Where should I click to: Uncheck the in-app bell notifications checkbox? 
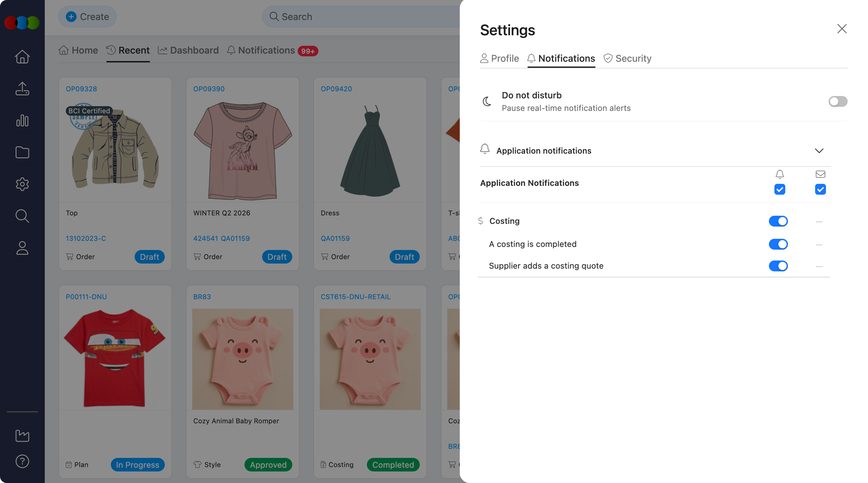coord(780,189)
